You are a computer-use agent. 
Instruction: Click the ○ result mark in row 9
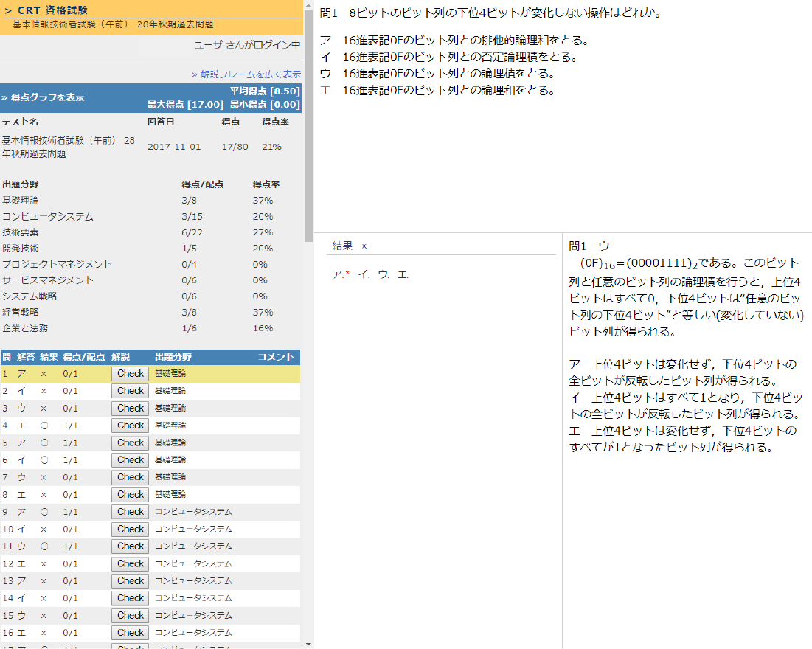(44, 512)
